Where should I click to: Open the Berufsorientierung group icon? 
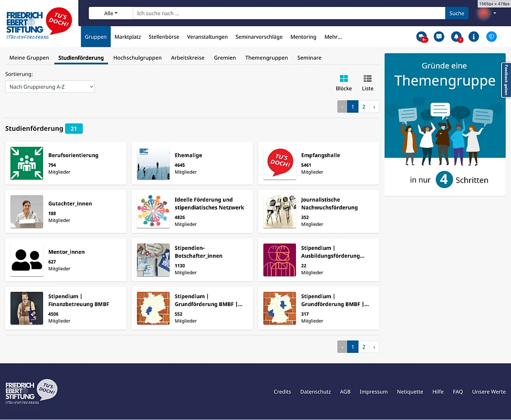pos(27,163)
